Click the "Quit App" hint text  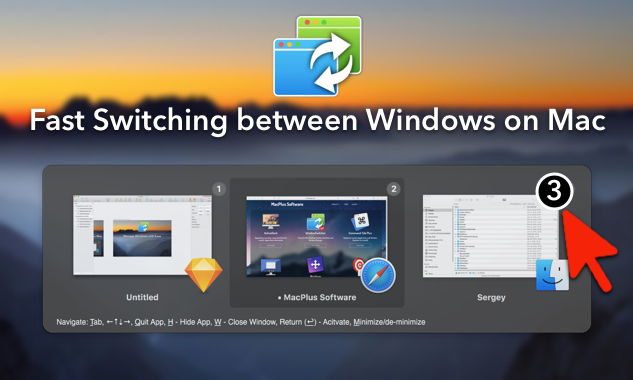tap(149, 322)
